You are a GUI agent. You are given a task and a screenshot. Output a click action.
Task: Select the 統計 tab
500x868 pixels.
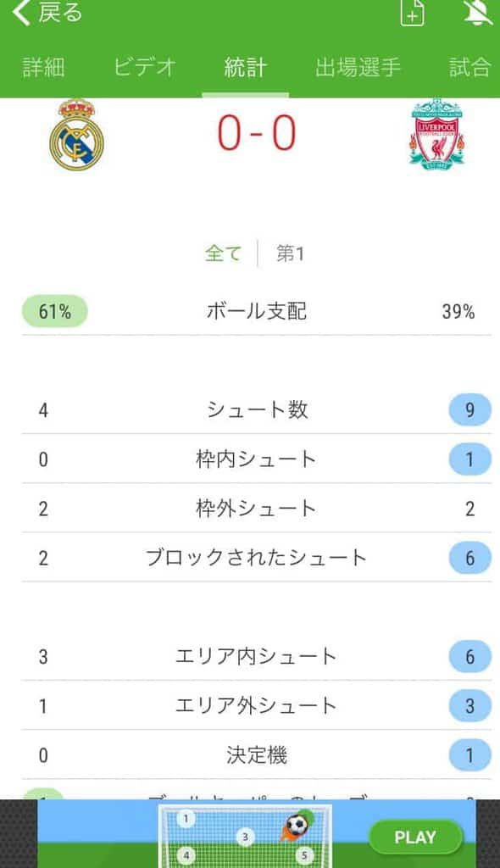point(245,68)
